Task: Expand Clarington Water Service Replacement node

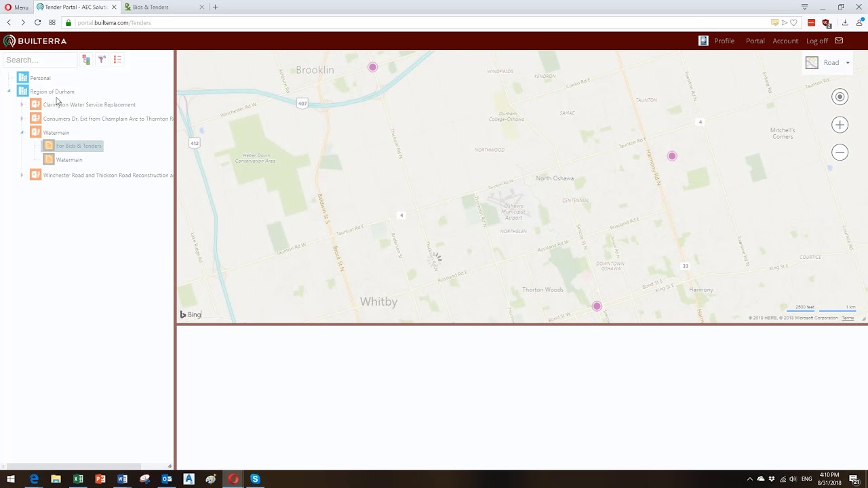Action: [x=22, y=104]
